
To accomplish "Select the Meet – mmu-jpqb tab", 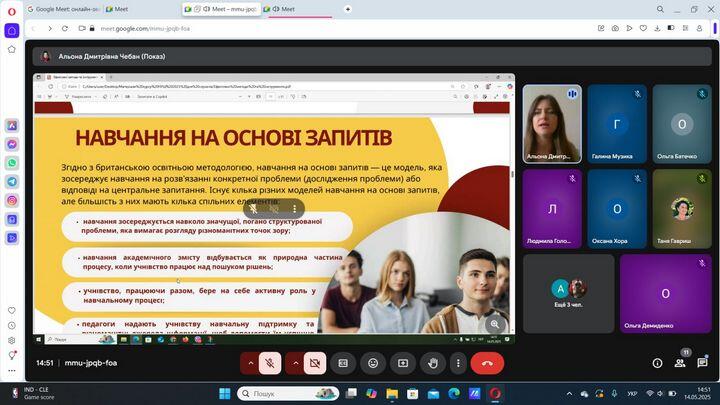I will (x=221, y=9).
